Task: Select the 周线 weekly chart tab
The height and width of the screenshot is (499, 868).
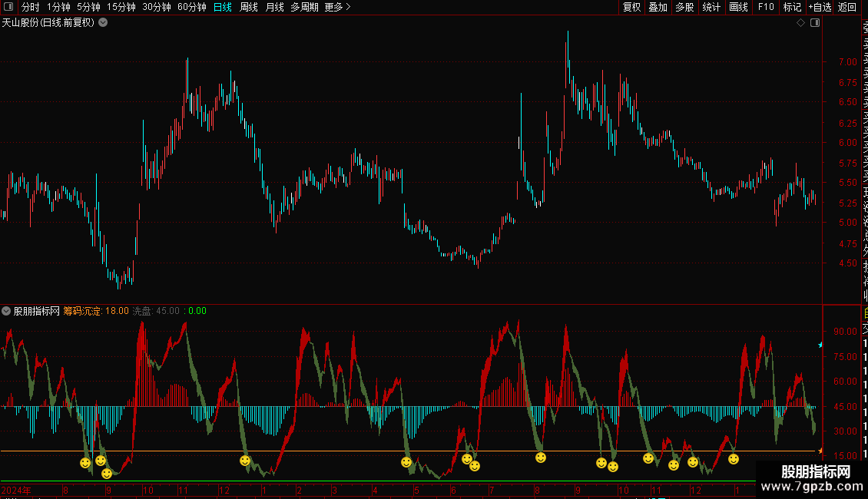Action: (x=249, y=7)
